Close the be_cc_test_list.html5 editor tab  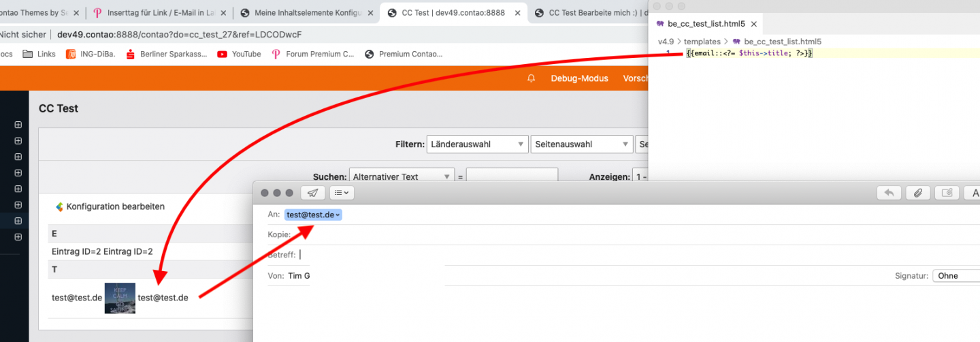click(754, 24)
